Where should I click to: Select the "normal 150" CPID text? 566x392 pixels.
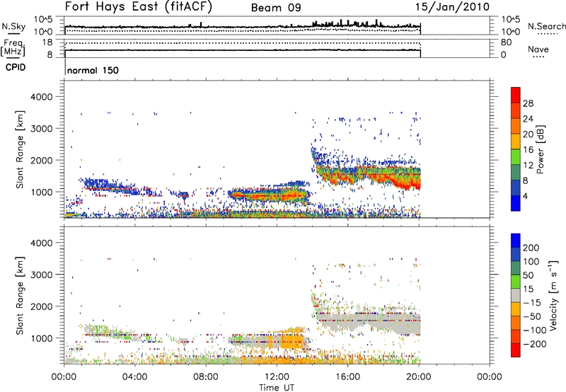point(93,70)
